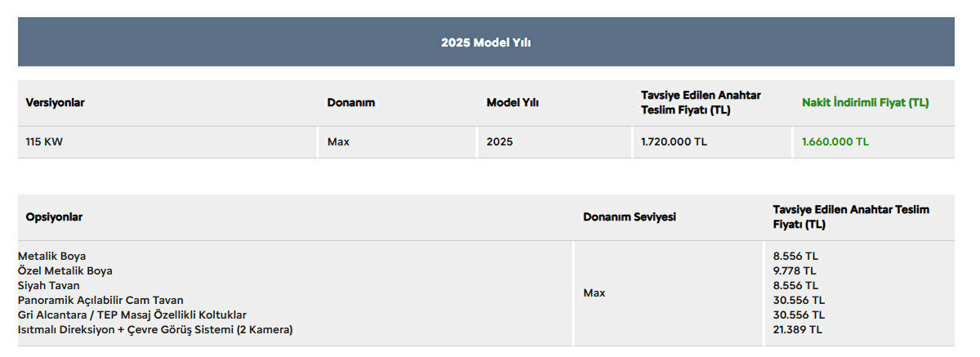Click the Model Yılı column header
Screen dimensions: 980x357
coord(513,103)
